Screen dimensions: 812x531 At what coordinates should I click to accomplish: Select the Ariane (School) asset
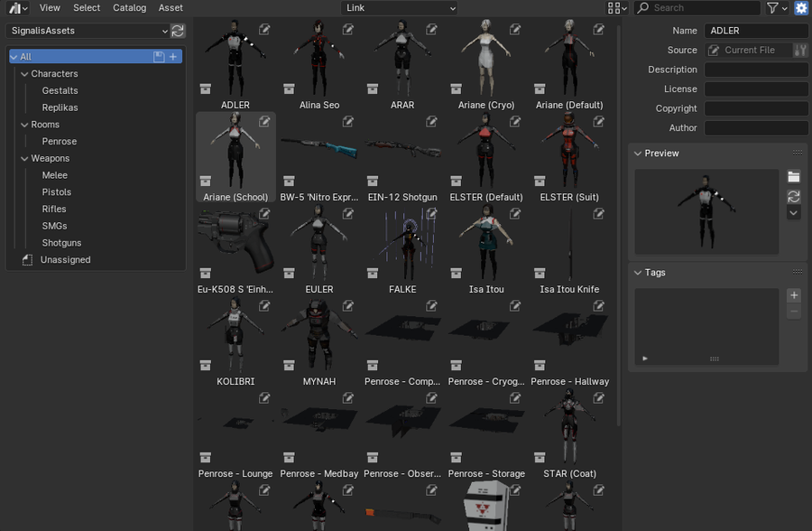[x=235, y=158]
